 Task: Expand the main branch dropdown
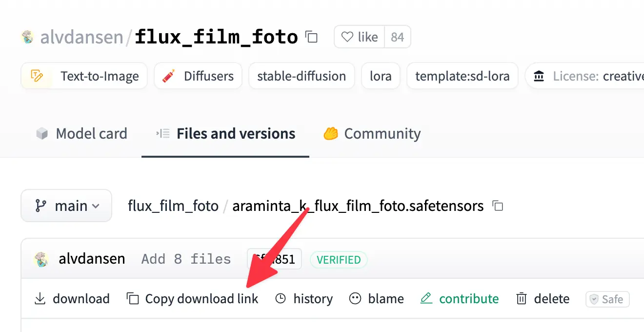[66, 206]
